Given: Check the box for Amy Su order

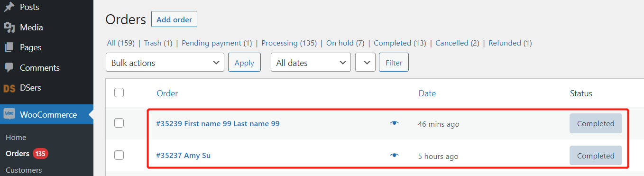Looking at the screenshot, I should coord(119,155).
